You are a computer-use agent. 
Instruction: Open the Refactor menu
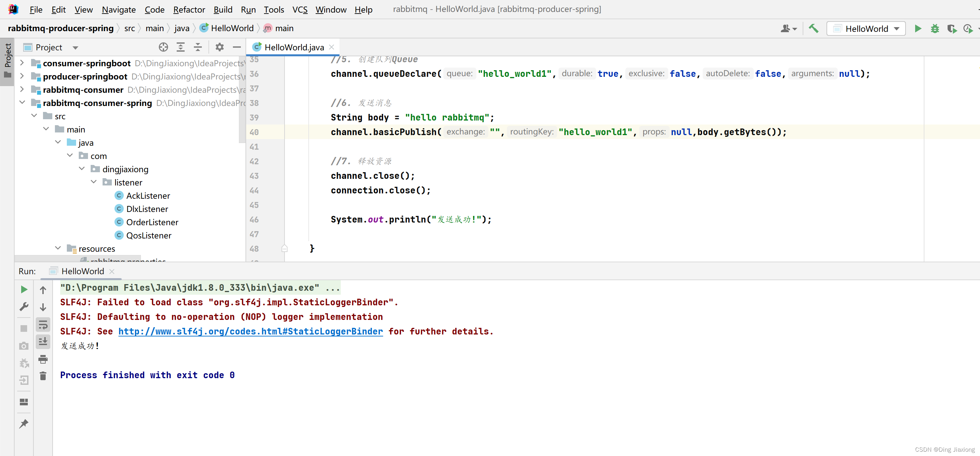pos(189,10)
